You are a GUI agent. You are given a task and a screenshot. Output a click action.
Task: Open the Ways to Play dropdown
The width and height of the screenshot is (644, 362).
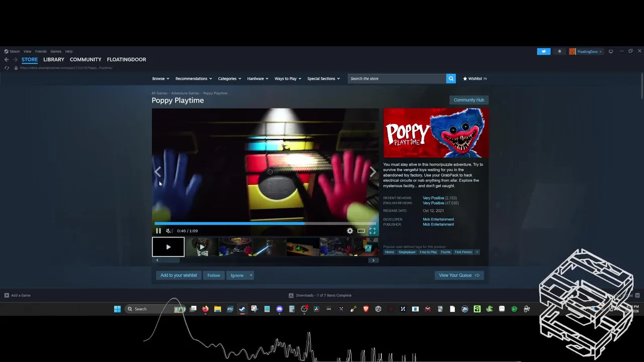[288, 78]
